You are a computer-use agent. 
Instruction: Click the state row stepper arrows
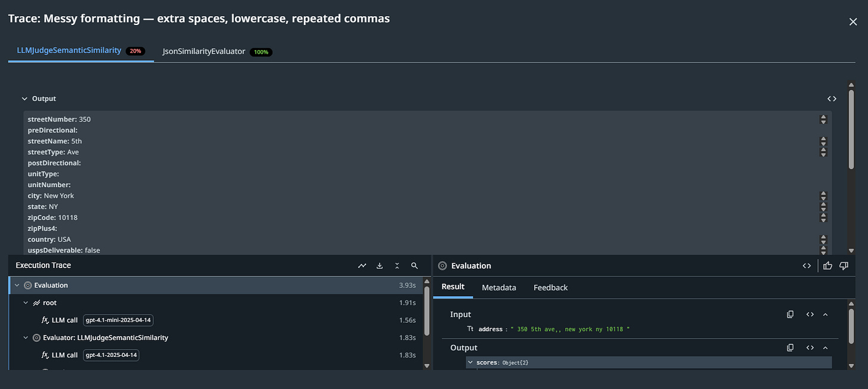[x=823, y=207]
